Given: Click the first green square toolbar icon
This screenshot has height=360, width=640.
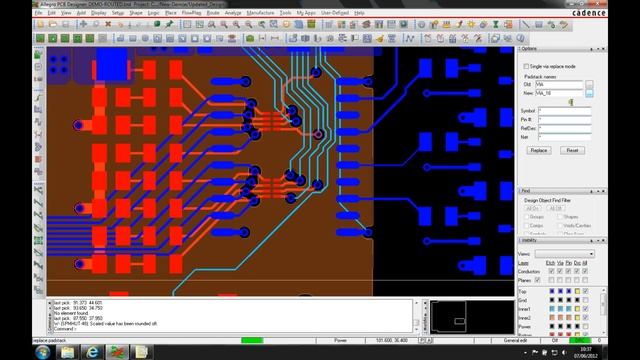Looking at the screenshot, I should click(x=40, y=38).
